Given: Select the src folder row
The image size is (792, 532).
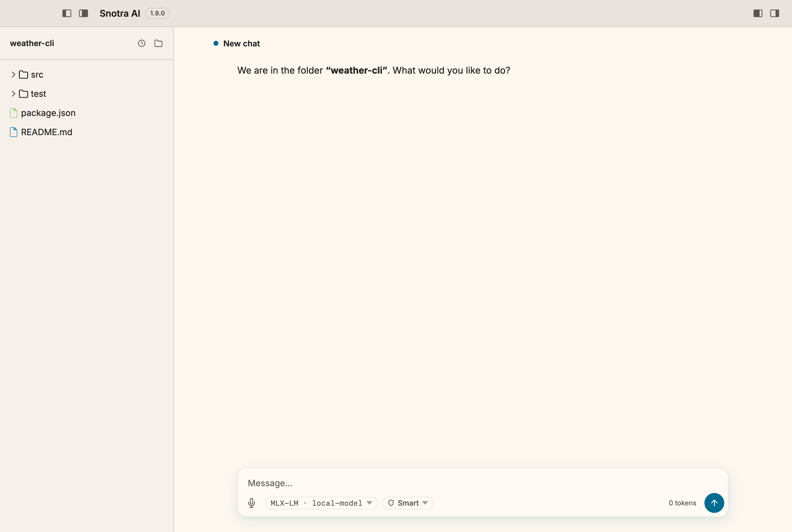Looking at the screenshot, I should [87, 74].
